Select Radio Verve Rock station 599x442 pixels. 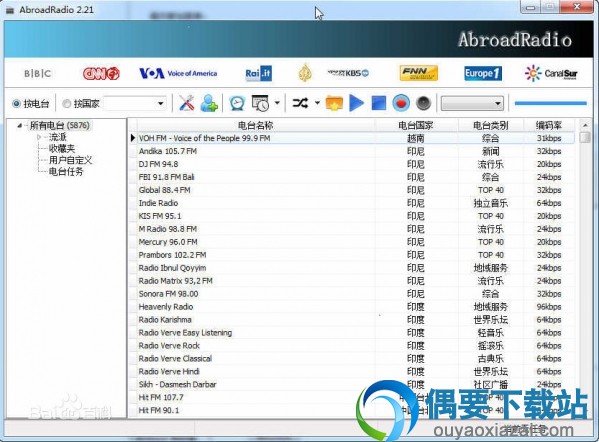click(355, 346)
